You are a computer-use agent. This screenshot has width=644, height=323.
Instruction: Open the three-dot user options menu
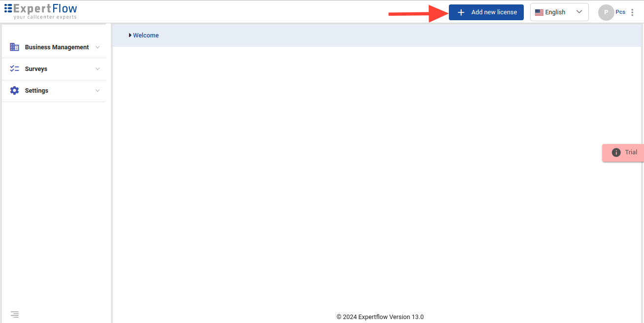tap(633, 12)
